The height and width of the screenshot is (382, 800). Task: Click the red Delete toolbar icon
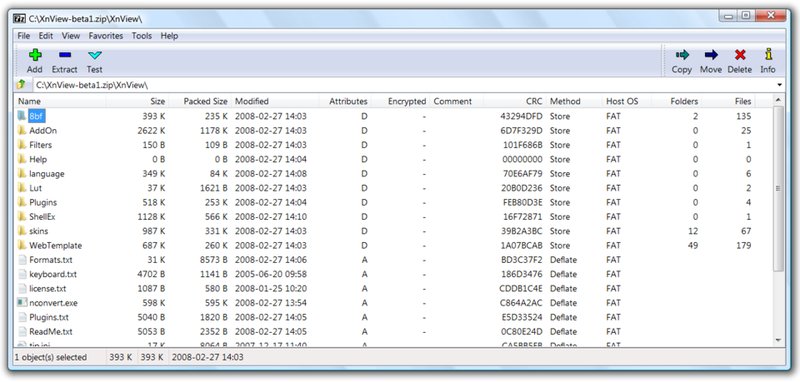click(x=740, y=55)
